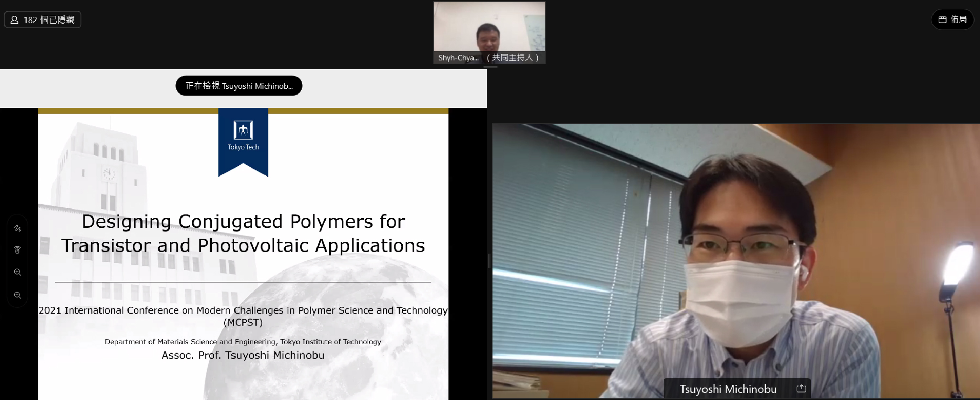Select Tsuyoshi Michinobu's video feed

click(x=736, y=261)
